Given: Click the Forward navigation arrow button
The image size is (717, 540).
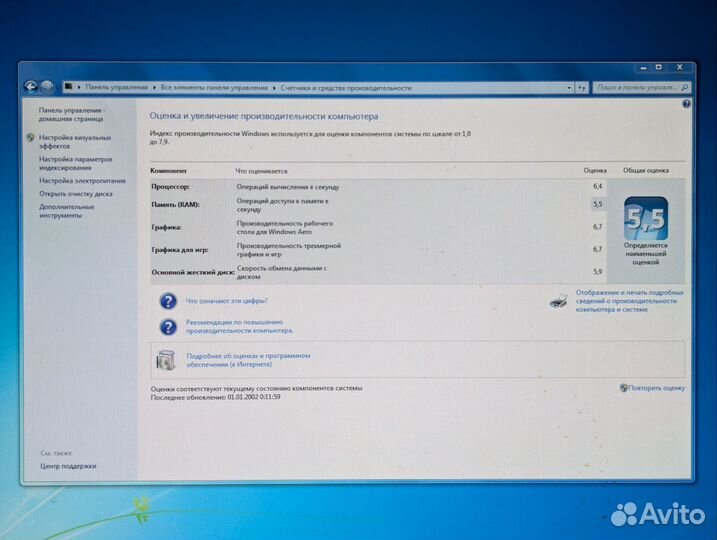Looking at the screenshot, I should point(47,86).
